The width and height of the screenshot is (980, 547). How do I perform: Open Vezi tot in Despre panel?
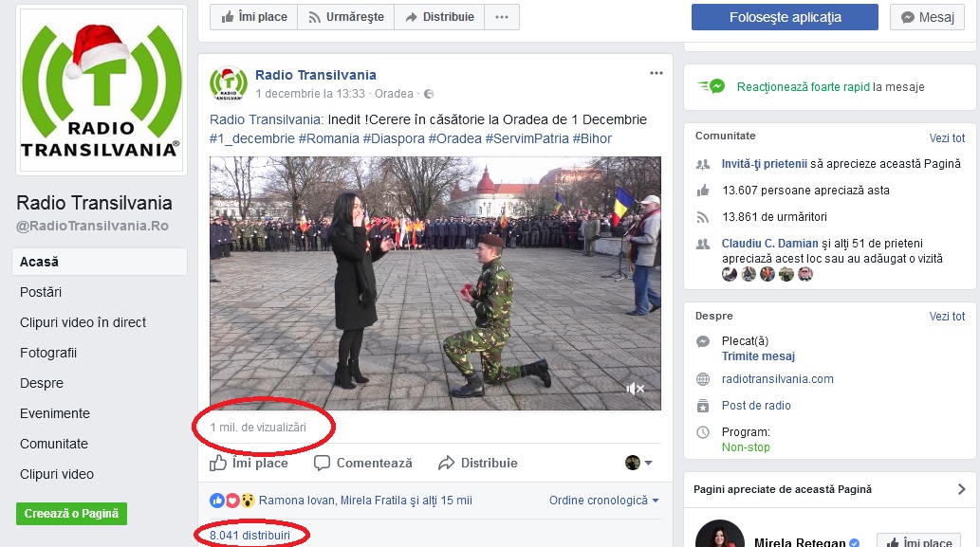(x=947, y=317)
